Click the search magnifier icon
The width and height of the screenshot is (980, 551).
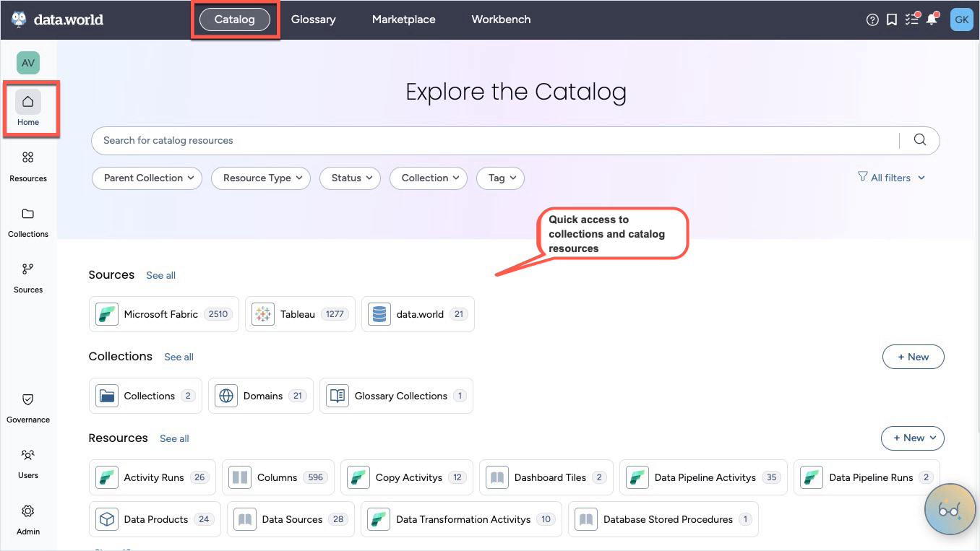[919, 140]
